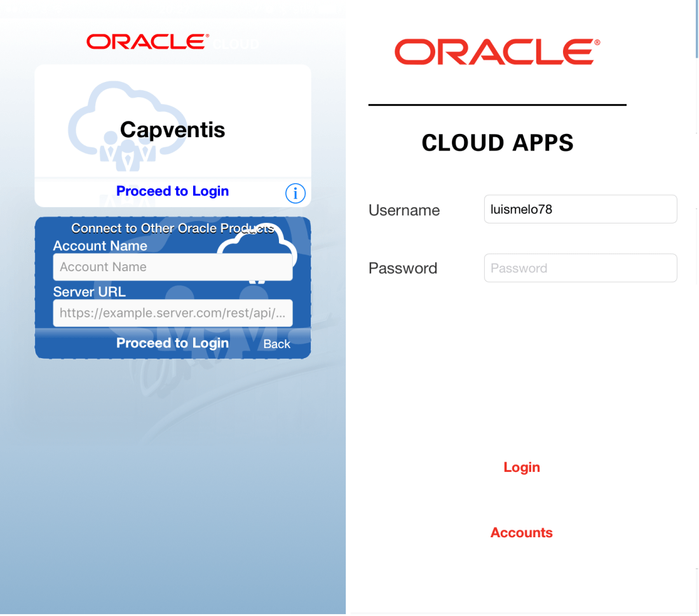Click the Server URL input field
Viewport: 699px width, 616px height.
(172, 312)
